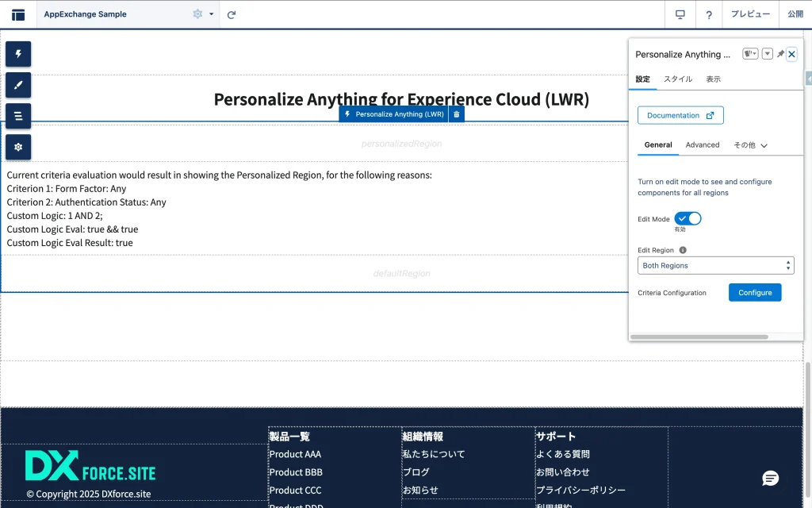This screenshot has height=508, width=812.
Task: Open the Edit Region dropdown
Action: click(x=715, y=265)
